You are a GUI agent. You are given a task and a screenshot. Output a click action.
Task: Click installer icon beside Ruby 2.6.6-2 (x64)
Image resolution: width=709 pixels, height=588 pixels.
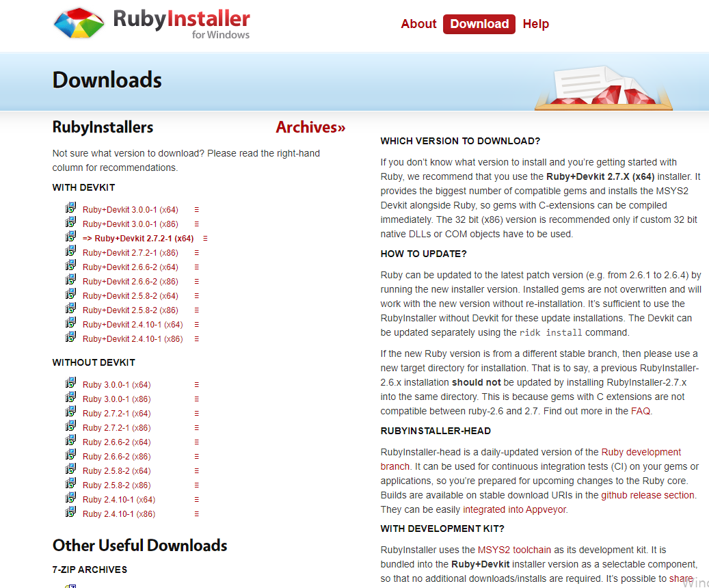pyautogui.click(x=70, y=440)
